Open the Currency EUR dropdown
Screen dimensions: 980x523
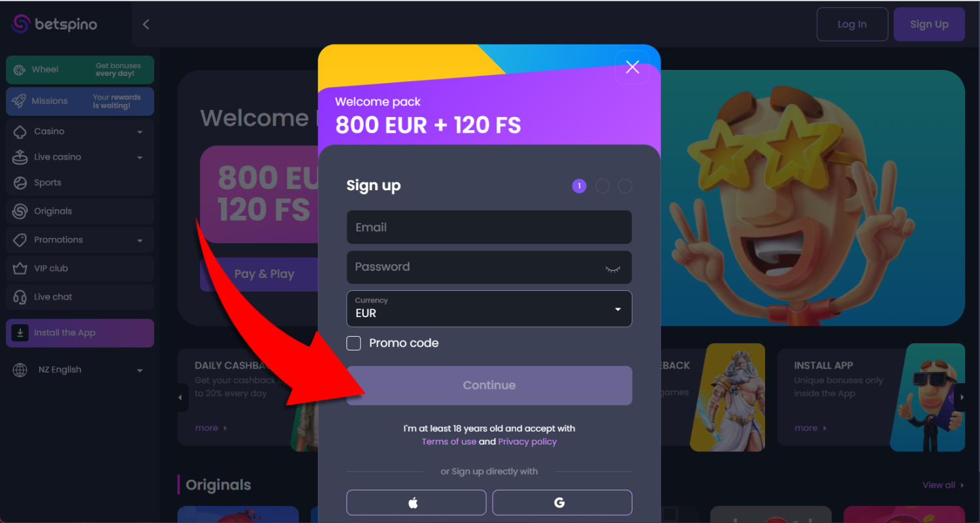pyautogui.click(x=489, y=309)
